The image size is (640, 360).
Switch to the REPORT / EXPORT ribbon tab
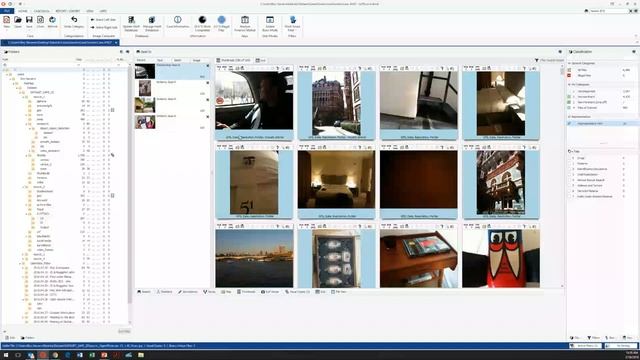[x=68, y=11]
